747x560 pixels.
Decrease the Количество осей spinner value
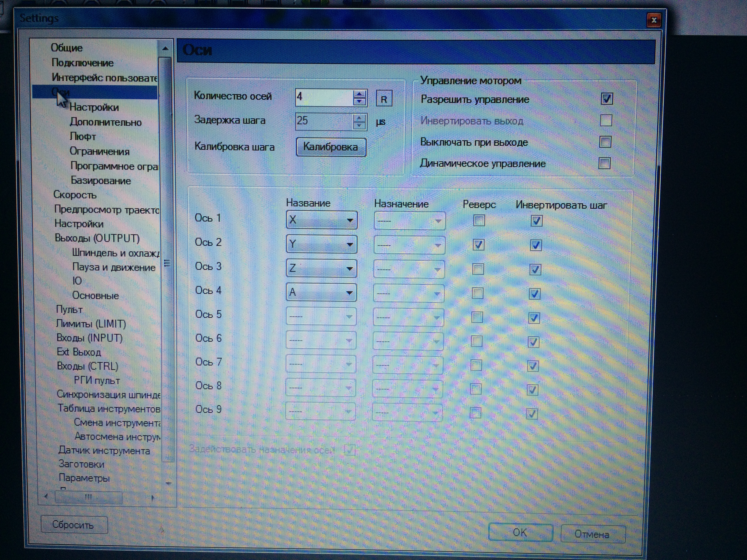(359, 101)
